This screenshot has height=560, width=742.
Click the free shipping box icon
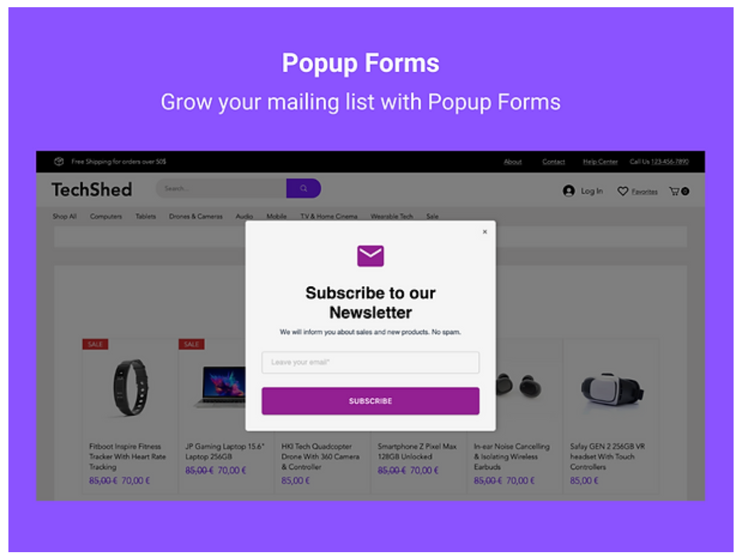(59, 161)
